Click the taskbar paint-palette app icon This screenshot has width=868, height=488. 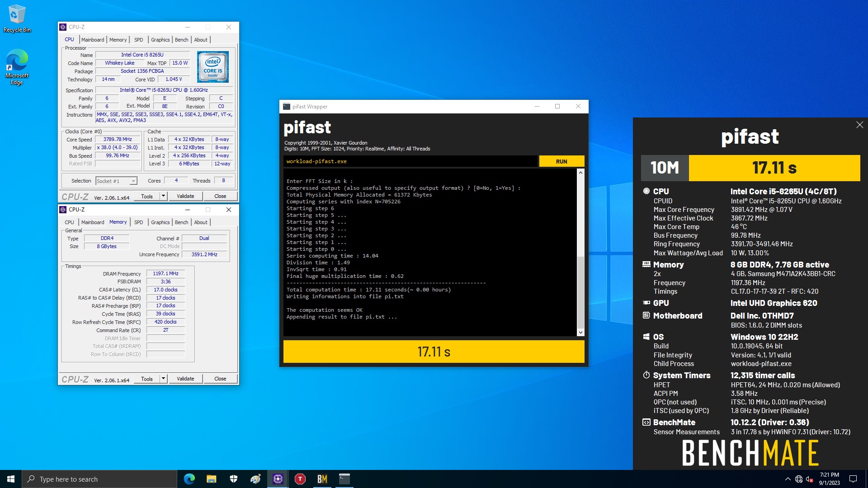(255, 479)
